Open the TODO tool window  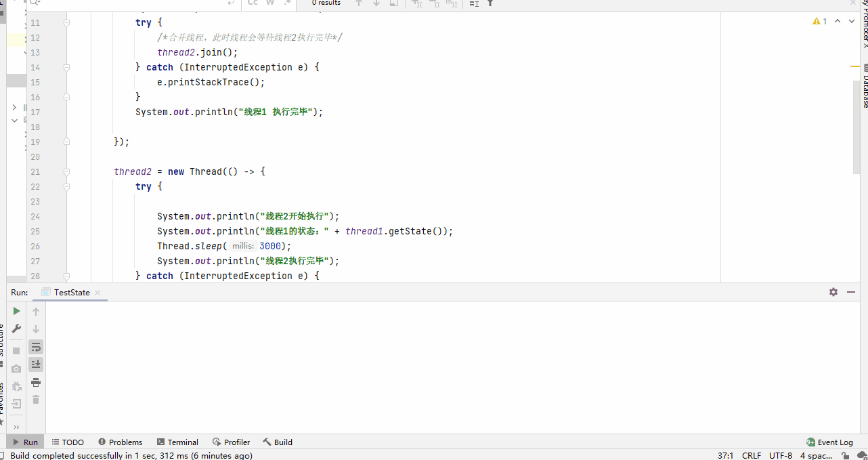68,442
